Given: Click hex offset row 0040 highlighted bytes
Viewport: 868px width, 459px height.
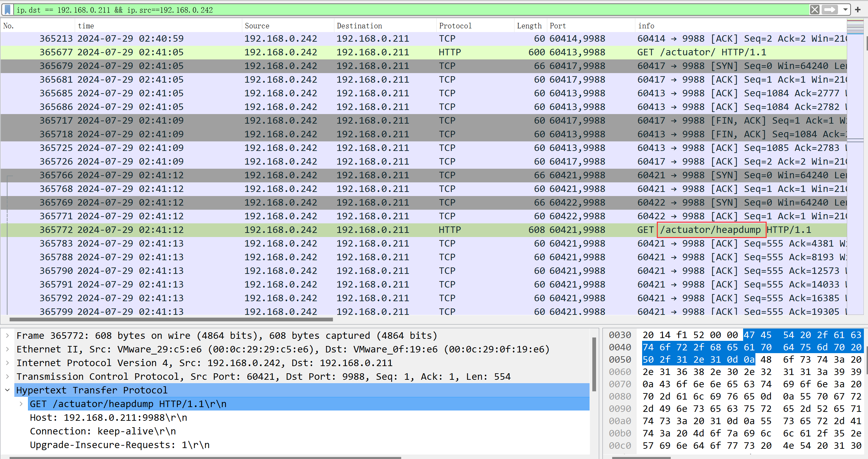Looking at the screenshot, I should (752, 347).
